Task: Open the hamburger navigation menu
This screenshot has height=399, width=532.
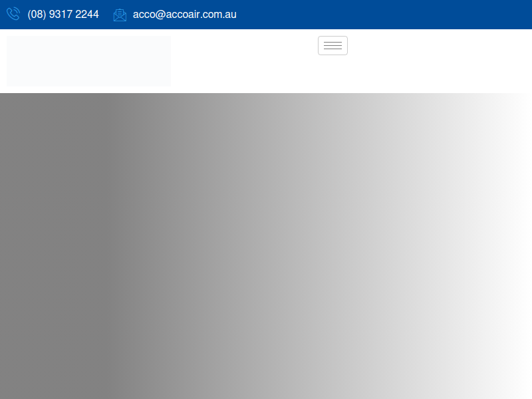Action: point(332,45)
